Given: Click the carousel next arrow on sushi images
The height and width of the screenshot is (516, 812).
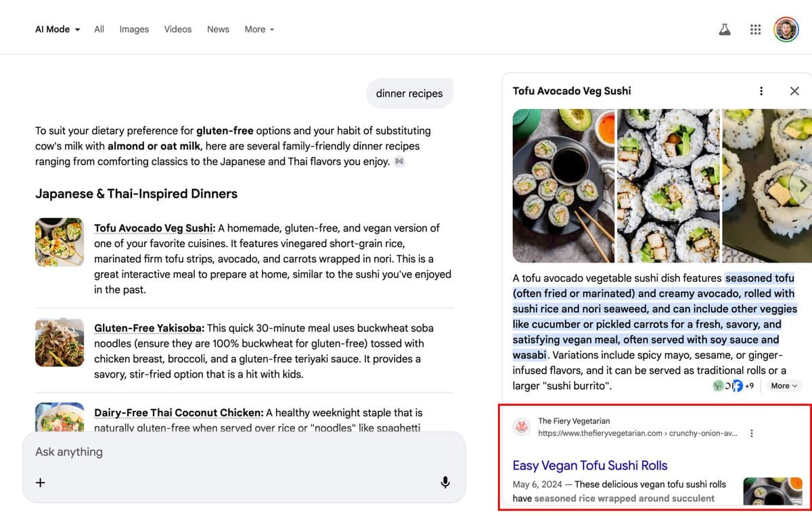Looking at the screenshot, I should [803, 187].
